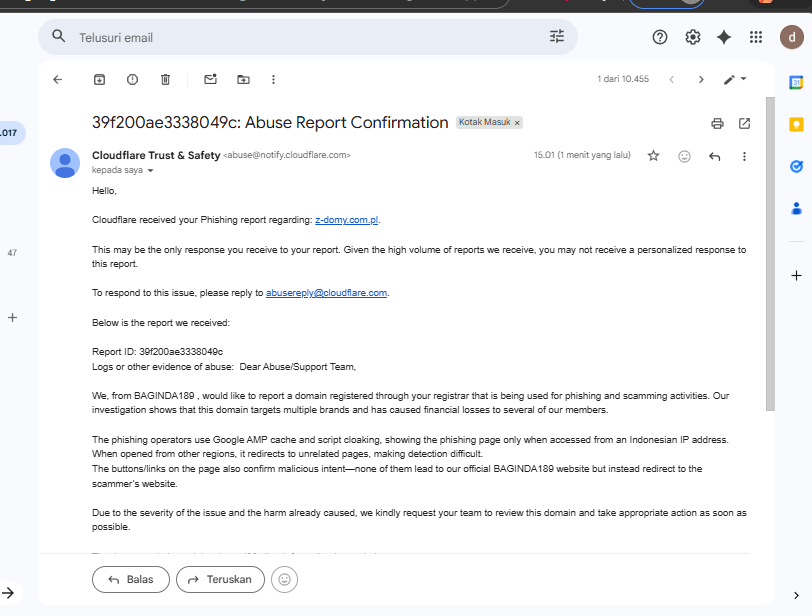Click the Kotak Masuk label chip
Screen dimensions: 812x616
coord(485,122)
